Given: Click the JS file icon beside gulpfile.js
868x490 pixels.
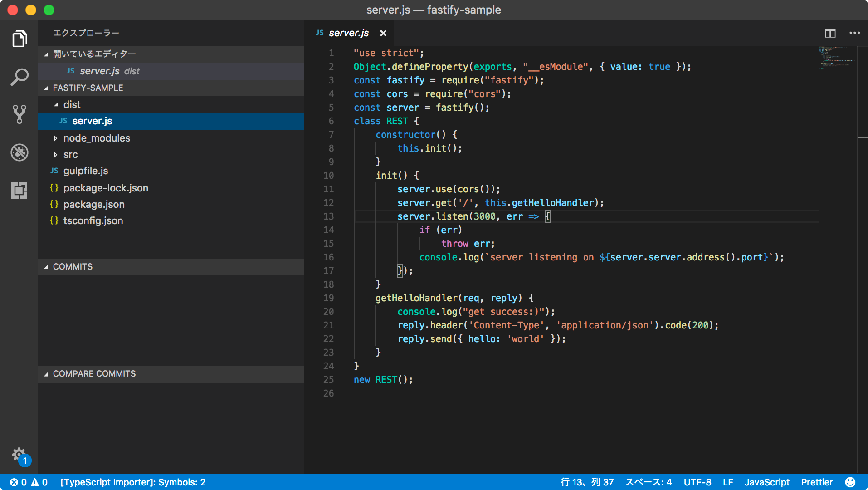Looking at the screenshot, I should [54, 171].
